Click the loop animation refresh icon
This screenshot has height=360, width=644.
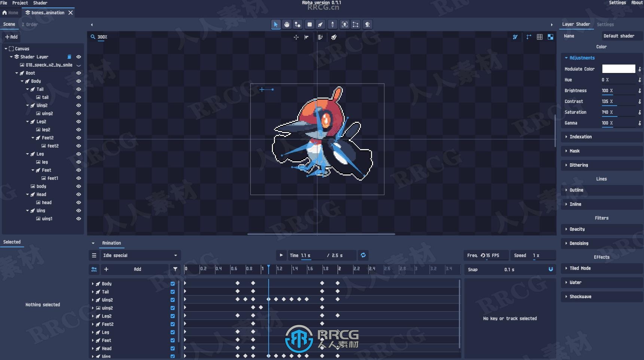click(x=363, y=255)
